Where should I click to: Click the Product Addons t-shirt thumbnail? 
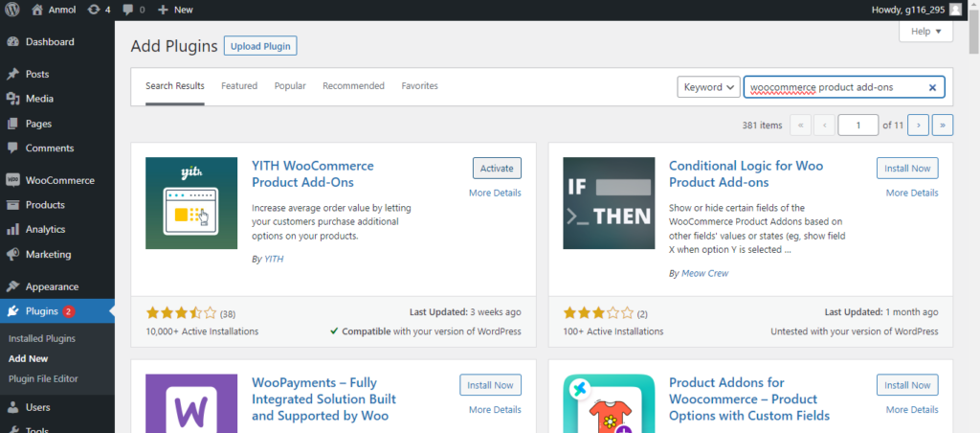pyautogui.click(x=609, y=403)
